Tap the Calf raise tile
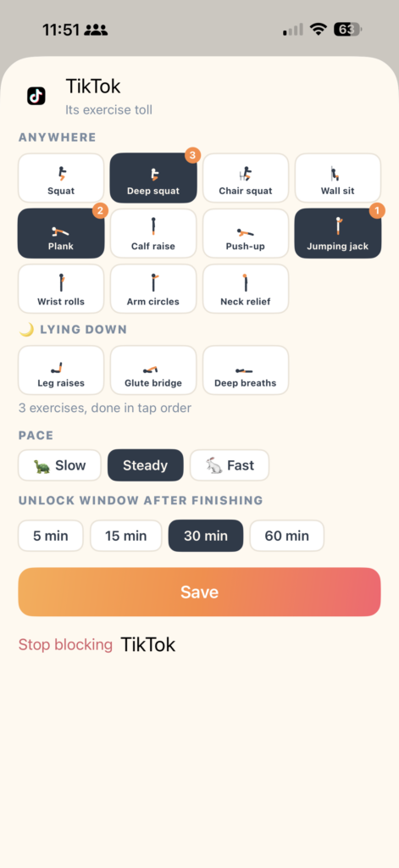 153,234
